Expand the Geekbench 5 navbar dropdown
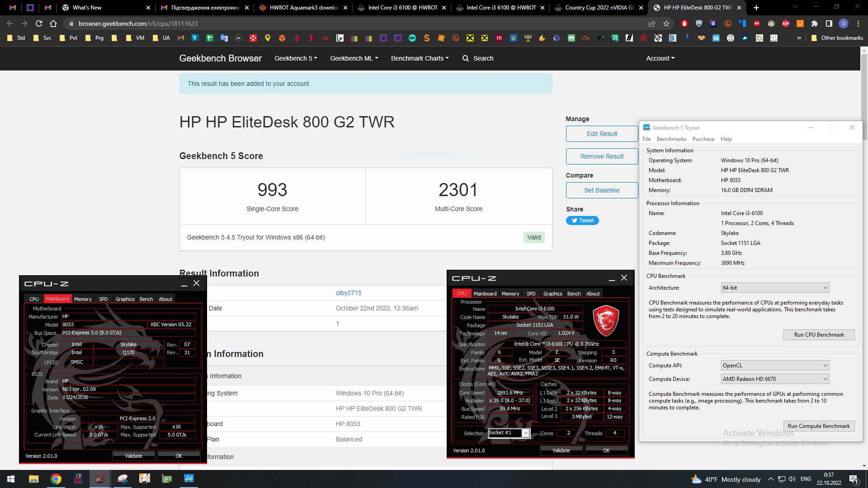Viewport: 868px width, 488px height. [296, 58]
